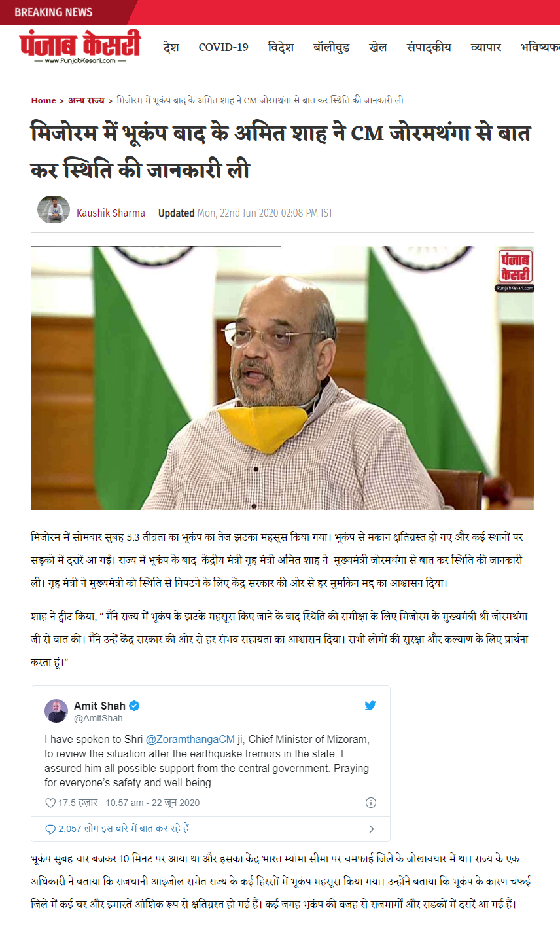The width and height of the screenshot is (560, 944).
Task: Open the संपादकीय navigation item
Action: coord(429,47)
